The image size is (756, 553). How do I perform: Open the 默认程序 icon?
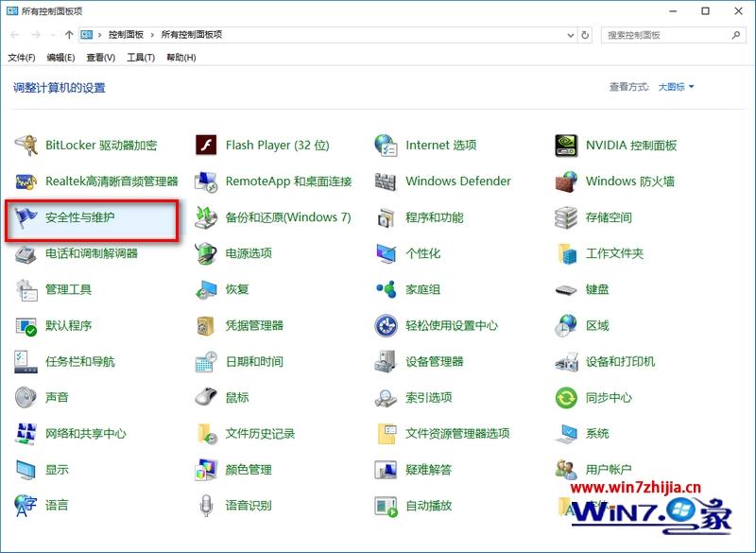tap(26, 326)
